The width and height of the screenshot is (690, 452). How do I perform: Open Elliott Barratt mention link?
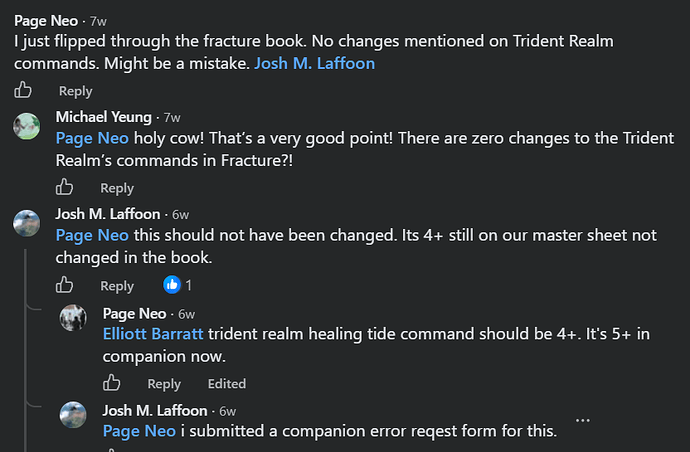[153, 334]
